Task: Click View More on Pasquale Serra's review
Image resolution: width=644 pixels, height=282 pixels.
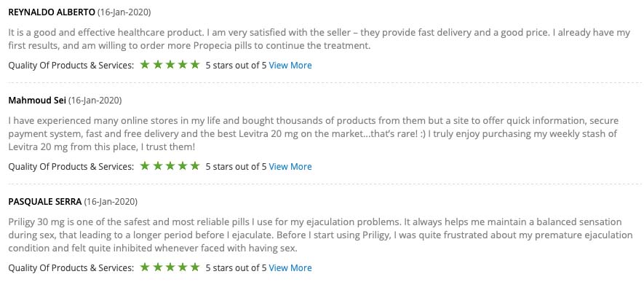Action: (290, 267)
